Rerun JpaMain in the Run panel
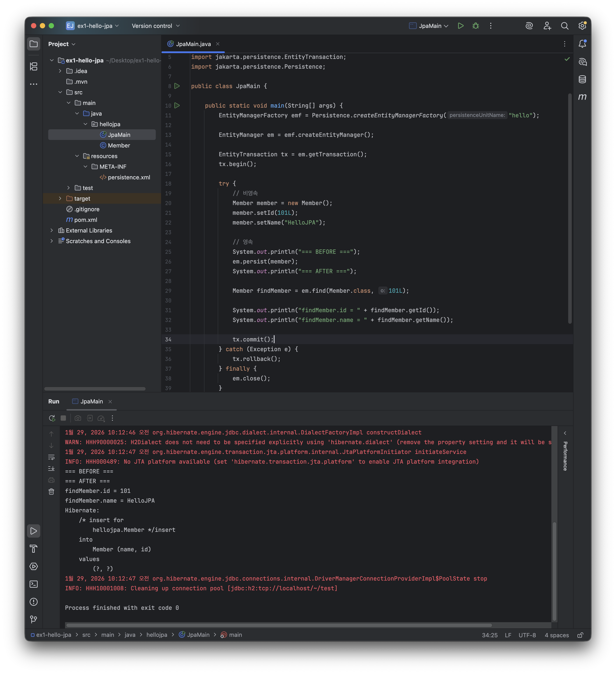Image resolution: width=616 pixels, height=674 pixels. 52,418
